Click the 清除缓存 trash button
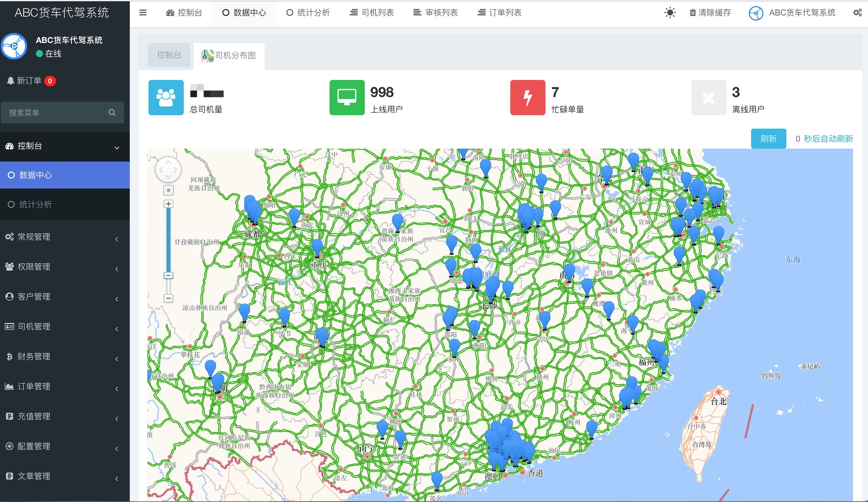This screenshot has height=502, width=868. [x=710, y=13]
